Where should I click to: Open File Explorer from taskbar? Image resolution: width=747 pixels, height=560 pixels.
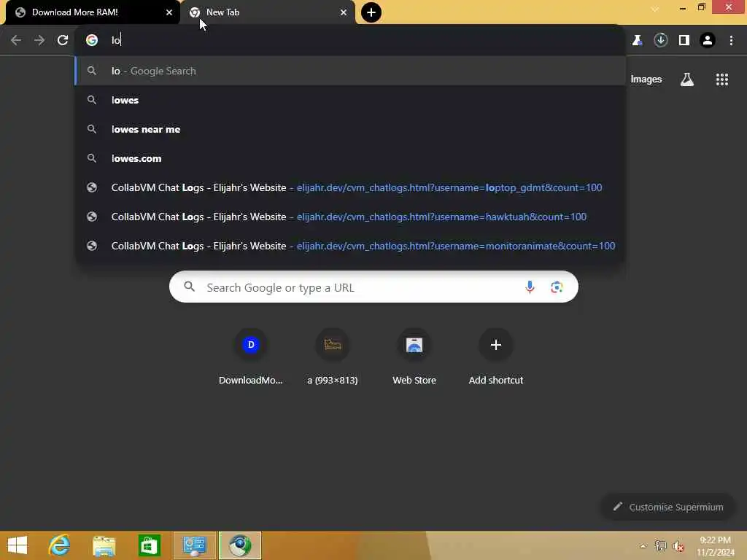[104, 545]
